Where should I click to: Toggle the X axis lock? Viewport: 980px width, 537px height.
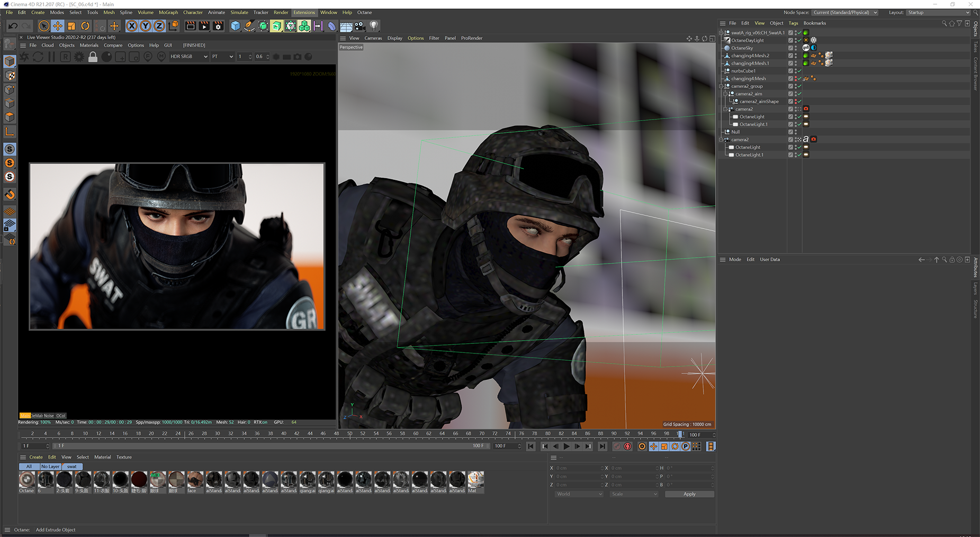[132, 25]
